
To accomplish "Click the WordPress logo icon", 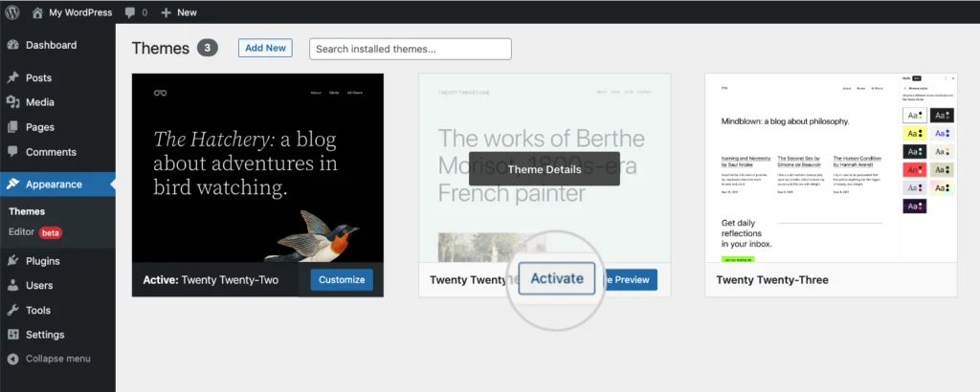I will 11,11.
